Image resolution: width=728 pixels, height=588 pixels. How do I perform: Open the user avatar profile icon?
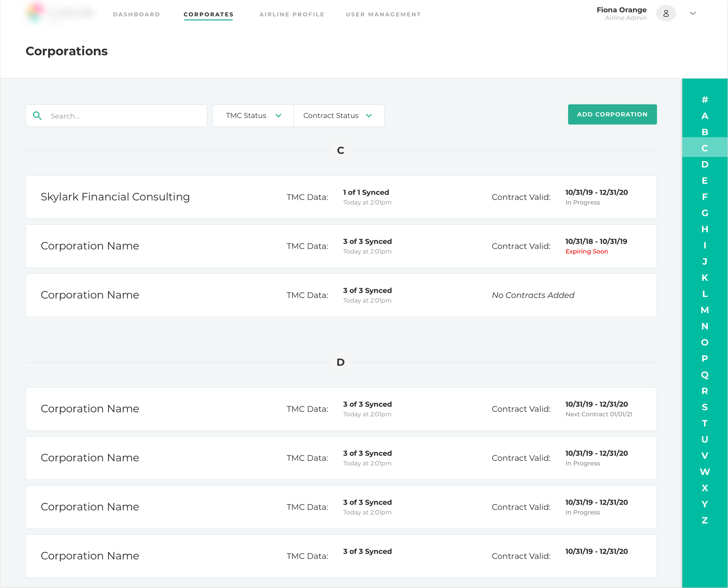tap(666, 13)
